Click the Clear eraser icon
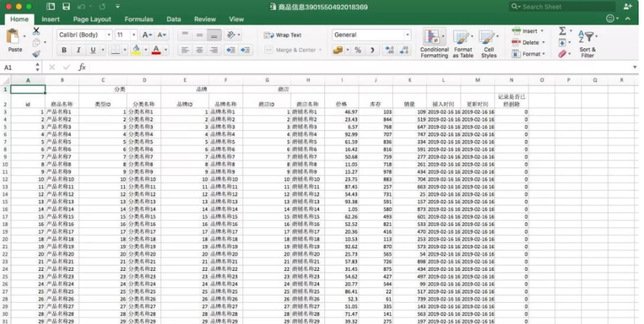The image size is (644, 324). click(562, 54)
